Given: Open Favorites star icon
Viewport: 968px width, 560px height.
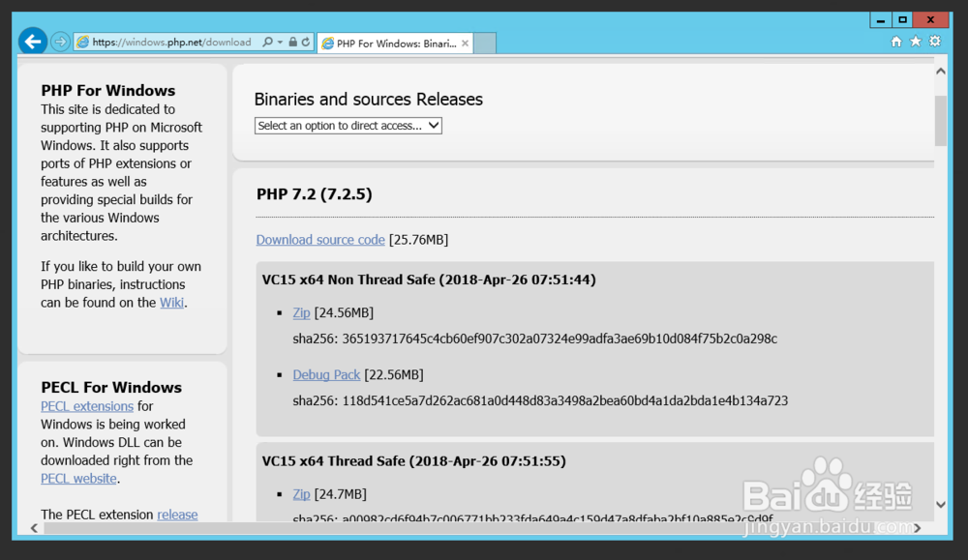Looking at the screenshot, I should pyautogui.click(x=916, y=42).
